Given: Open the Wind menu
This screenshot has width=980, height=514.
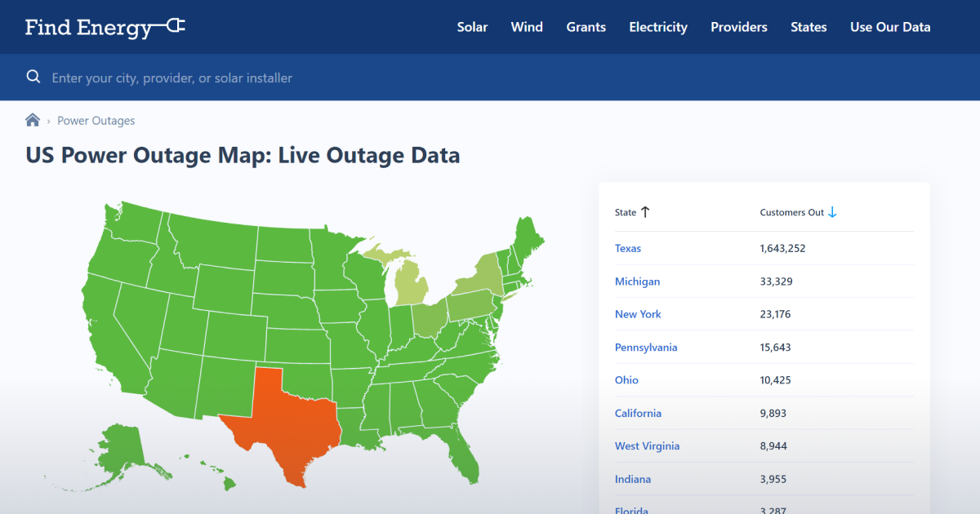Looking at the screenshot, I should click(x=527, y=27).
